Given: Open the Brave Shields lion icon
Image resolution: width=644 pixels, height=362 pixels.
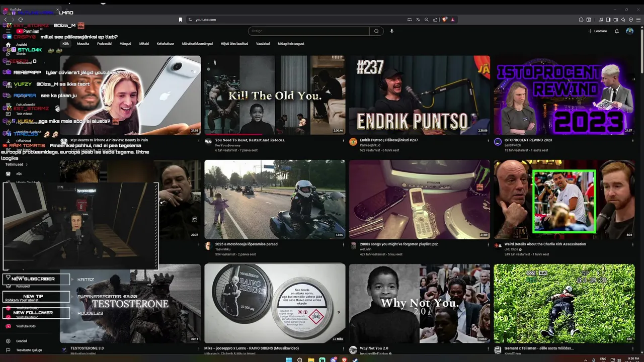Looking at the screenshot, I should pos(445,20).
